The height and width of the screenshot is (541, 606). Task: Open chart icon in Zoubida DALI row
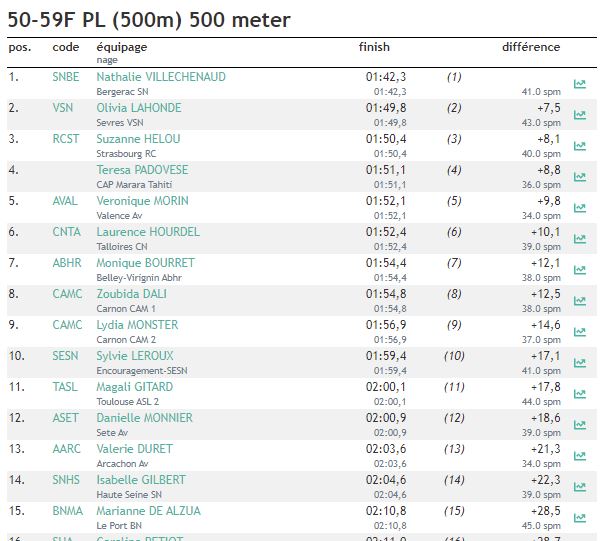[x=579, y=301]
